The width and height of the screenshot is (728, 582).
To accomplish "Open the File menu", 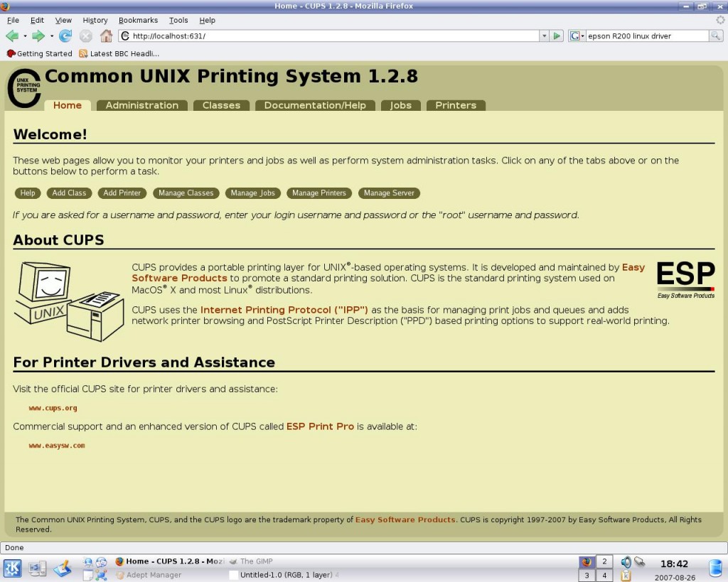I will coord(13,20).
